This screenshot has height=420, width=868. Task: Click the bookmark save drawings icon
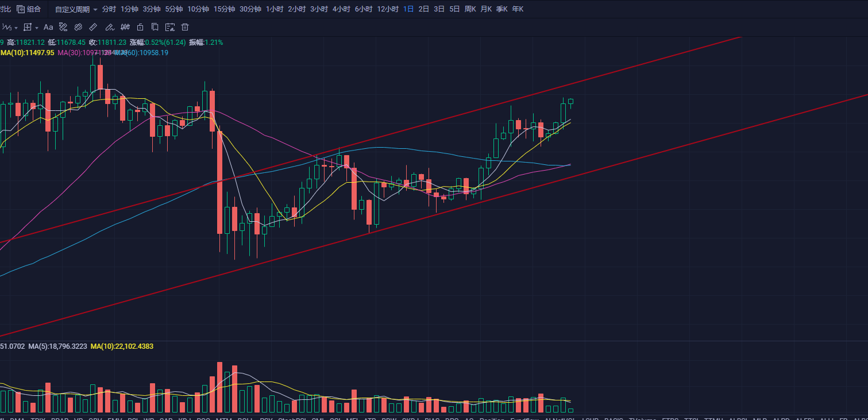click(155, 27)
